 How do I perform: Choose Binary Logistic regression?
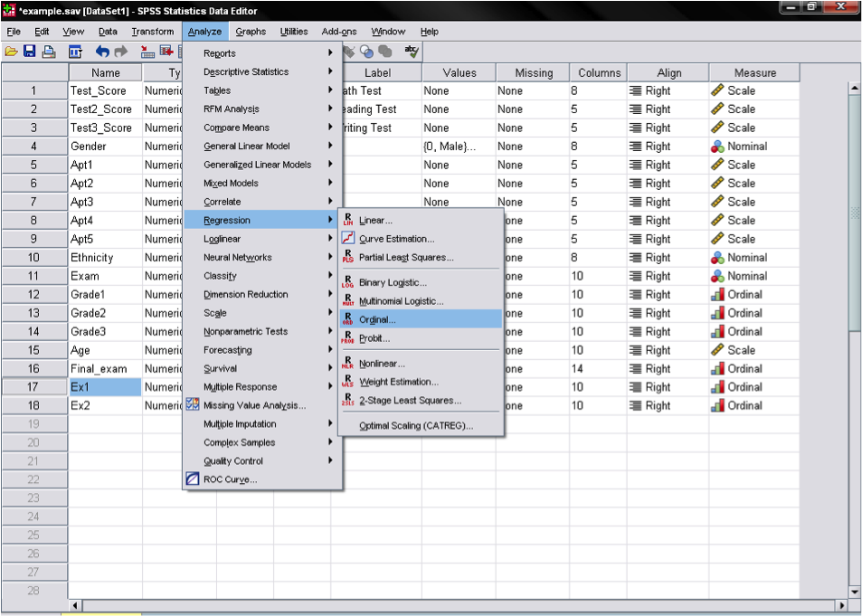(393, 282)
